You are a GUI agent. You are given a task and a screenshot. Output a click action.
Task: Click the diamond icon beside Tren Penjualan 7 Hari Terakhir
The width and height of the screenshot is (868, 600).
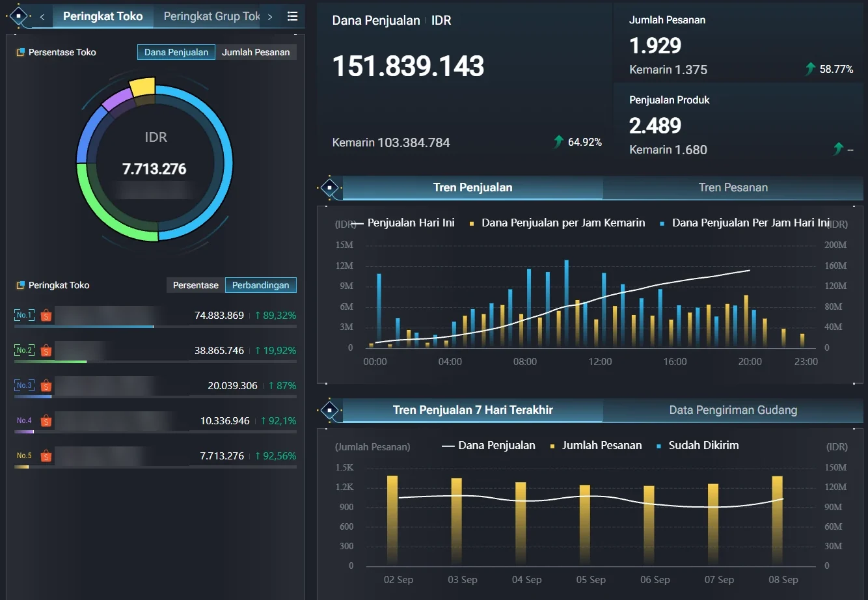330,410
